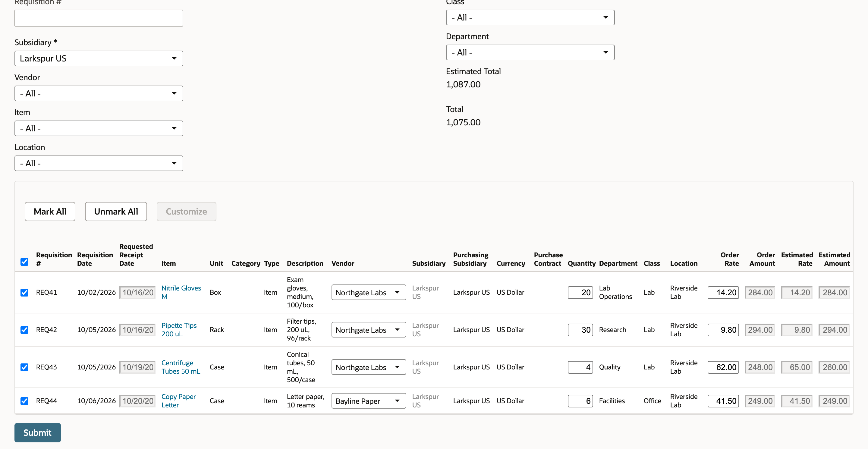Open the Department filter dropdown
The height and width of the screenshot is (449, 868).
530,52
